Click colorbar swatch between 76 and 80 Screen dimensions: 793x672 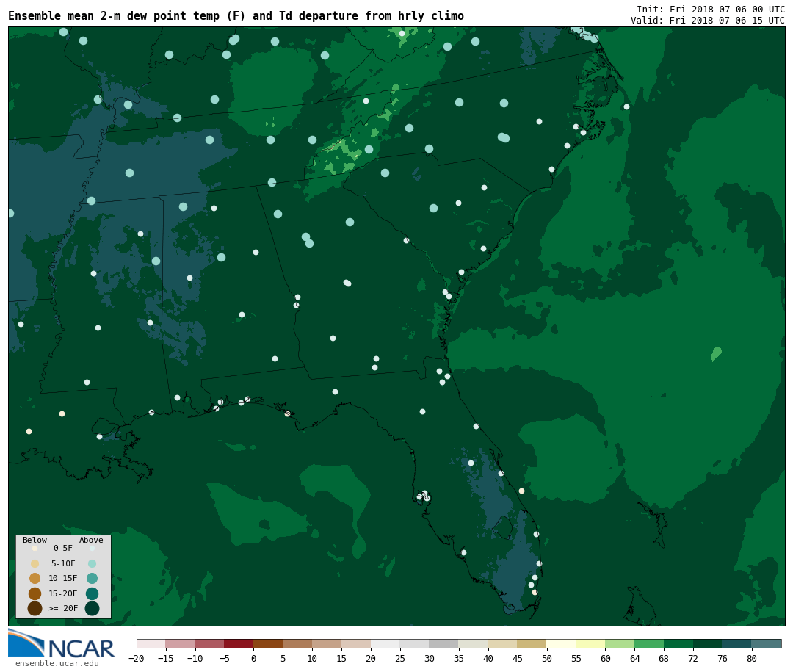click(x=737, y=644)
